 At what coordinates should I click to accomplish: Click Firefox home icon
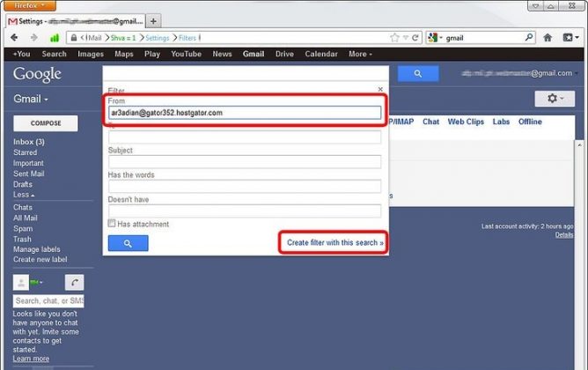point(548,38)
